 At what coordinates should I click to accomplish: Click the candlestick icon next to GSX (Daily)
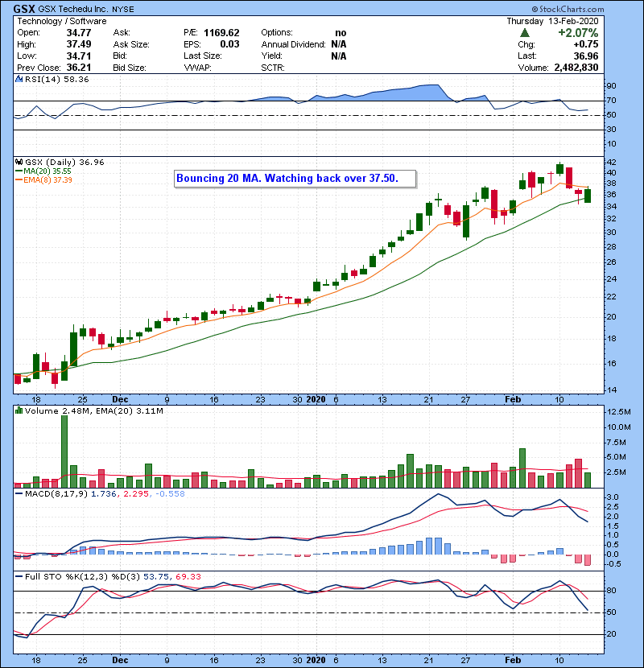coord(19,162)
